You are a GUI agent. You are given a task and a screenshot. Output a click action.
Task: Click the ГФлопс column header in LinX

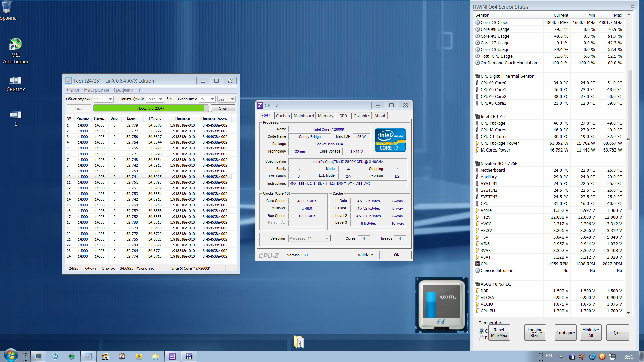155,118
